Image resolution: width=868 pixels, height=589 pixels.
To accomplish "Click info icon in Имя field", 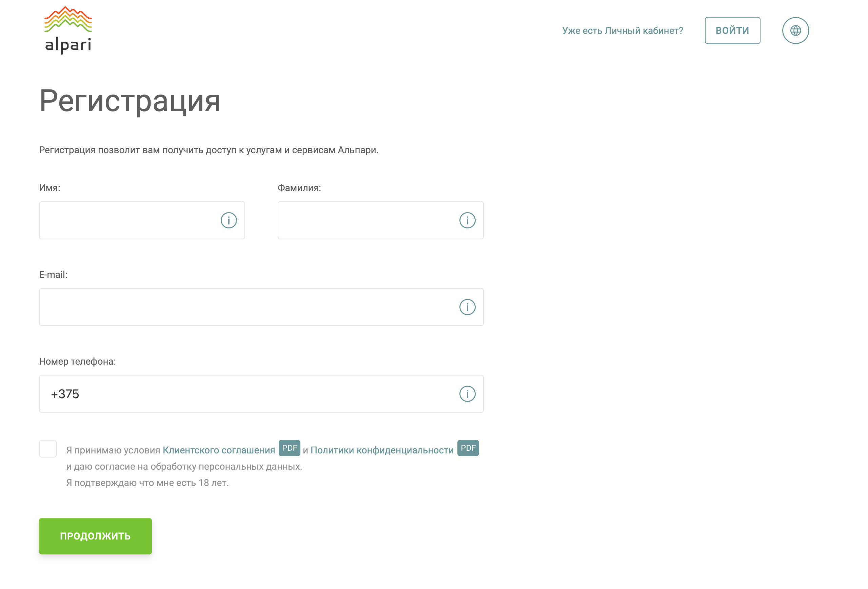I will pos(229,220).
